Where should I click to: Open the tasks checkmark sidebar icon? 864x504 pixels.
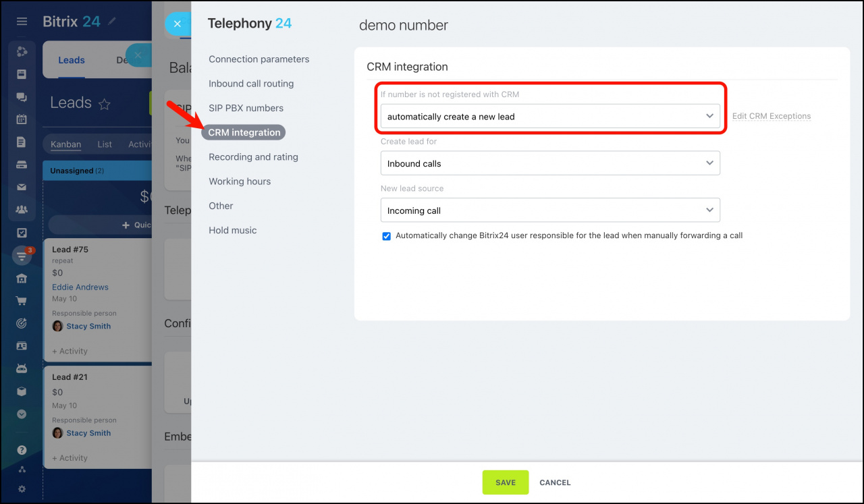coord(22,233)
